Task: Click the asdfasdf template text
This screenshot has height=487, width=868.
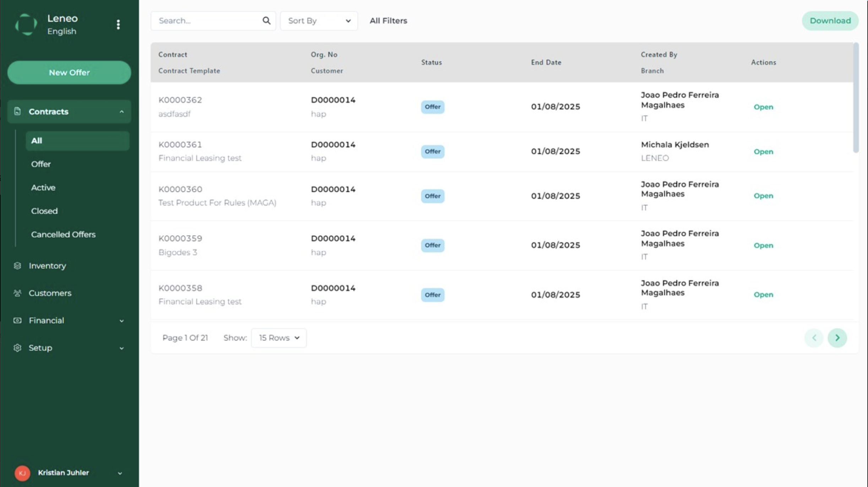Action: point(174,114)
